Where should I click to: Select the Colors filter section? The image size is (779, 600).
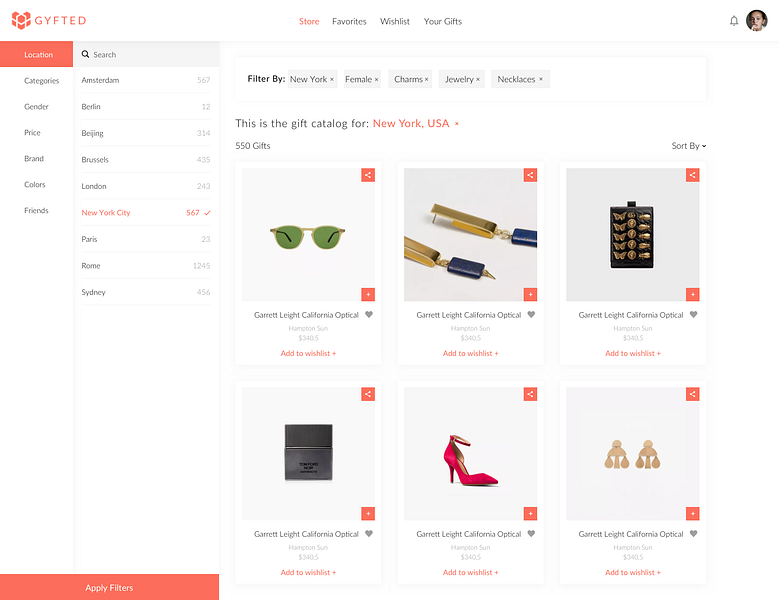point(35,184)
